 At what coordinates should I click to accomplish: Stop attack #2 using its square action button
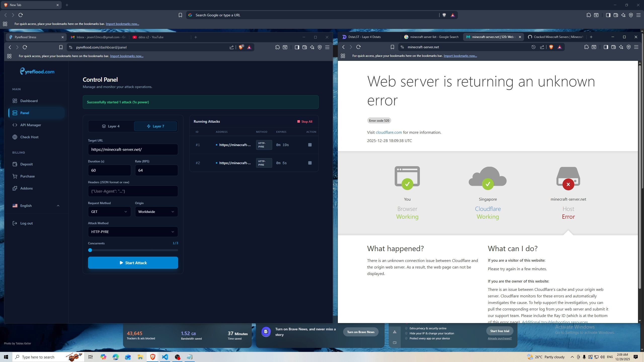(x=310, y=163)
